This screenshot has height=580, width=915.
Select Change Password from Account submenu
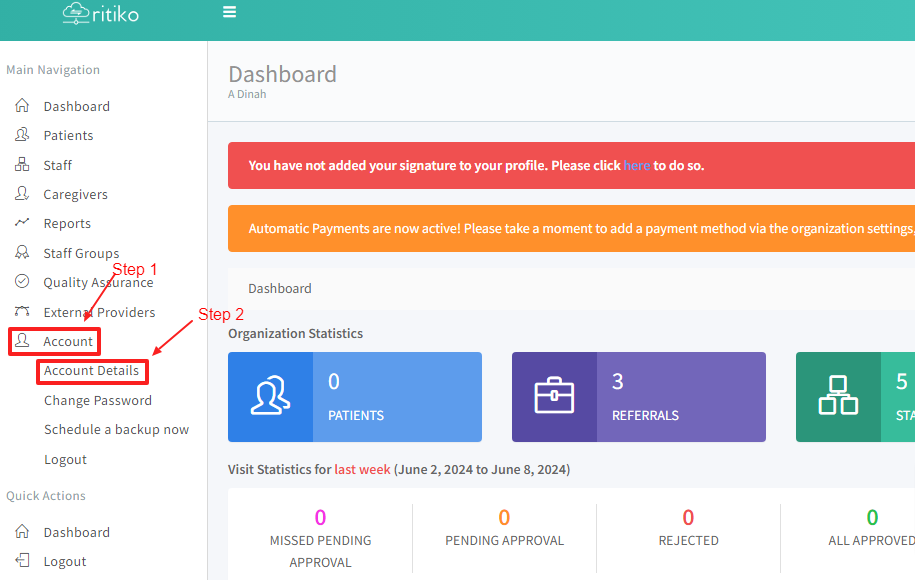[x=98, y=400]
